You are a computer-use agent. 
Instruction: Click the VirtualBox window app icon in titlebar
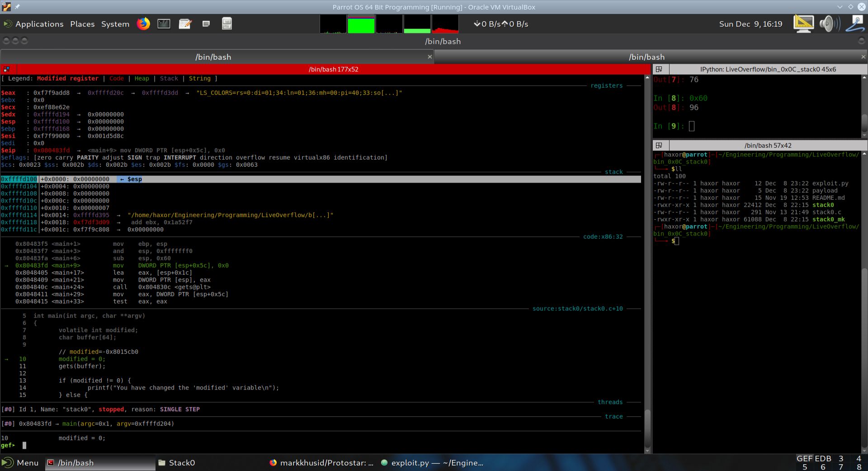point(6,7)
